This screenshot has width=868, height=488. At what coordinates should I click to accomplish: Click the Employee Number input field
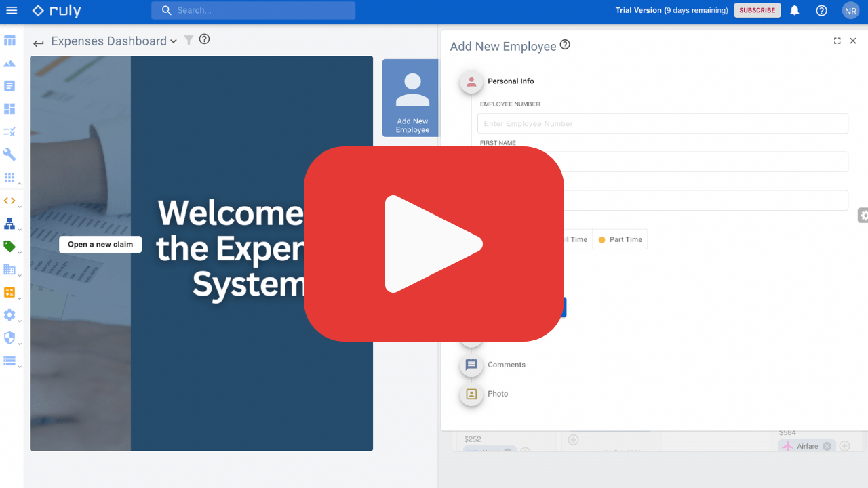(663, 123)
